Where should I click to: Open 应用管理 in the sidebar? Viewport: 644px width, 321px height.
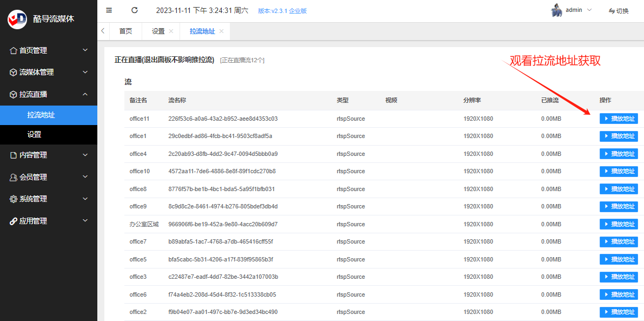(x=49, y=221)
